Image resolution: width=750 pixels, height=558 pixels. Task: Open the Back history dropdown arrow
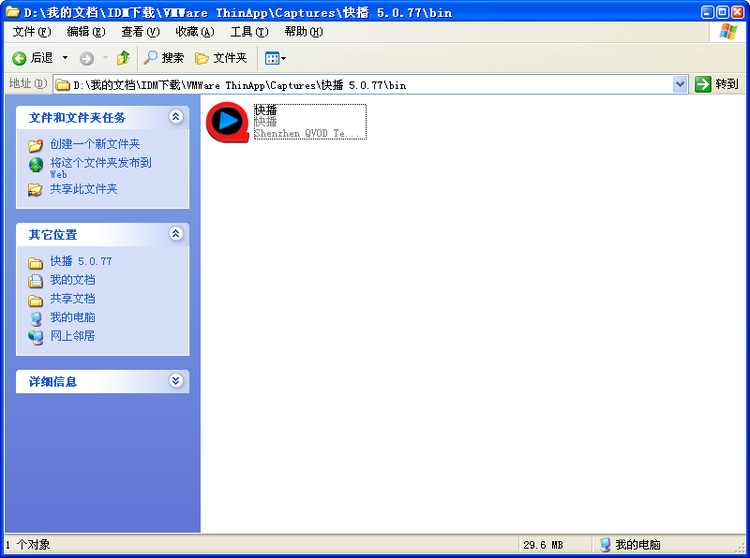pyautogui.click(x=66, y=58)
